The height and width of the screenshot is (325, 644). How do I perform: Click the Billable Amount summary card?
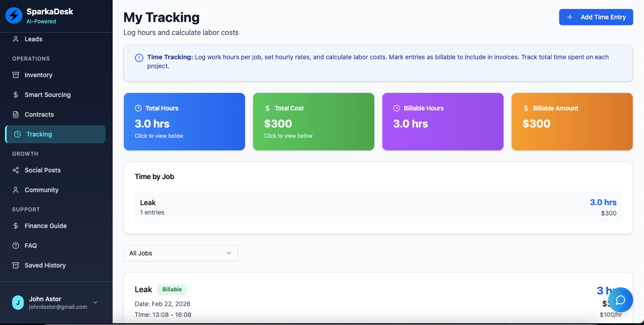(572, 122)
